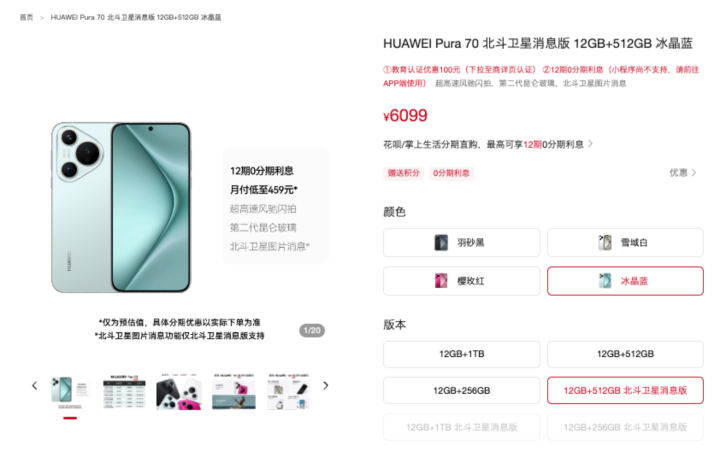Select the 羽砂黑 phone color icon
Screen dimensions: 720x451
tap(441, 242)
